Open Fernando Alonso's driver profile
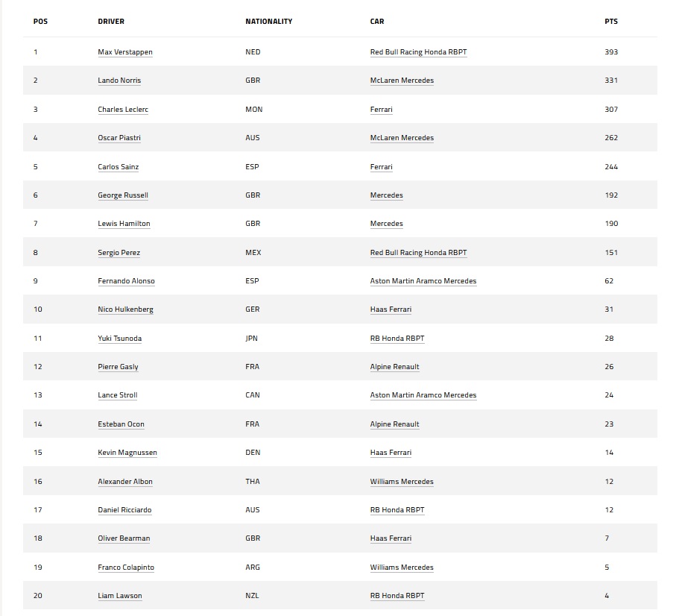Image resolution: width=676 pixels, height=616 pixels. pos(127,281)
